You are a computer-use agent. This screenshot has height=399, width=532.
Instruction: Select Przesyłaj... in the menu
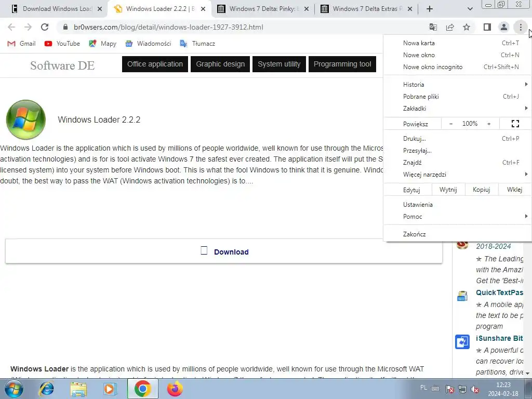click(457, 151)
